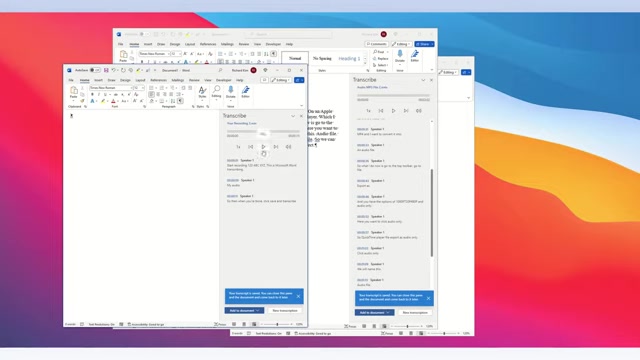Toggle Bold formatting in front Word window

coord(92,94)
